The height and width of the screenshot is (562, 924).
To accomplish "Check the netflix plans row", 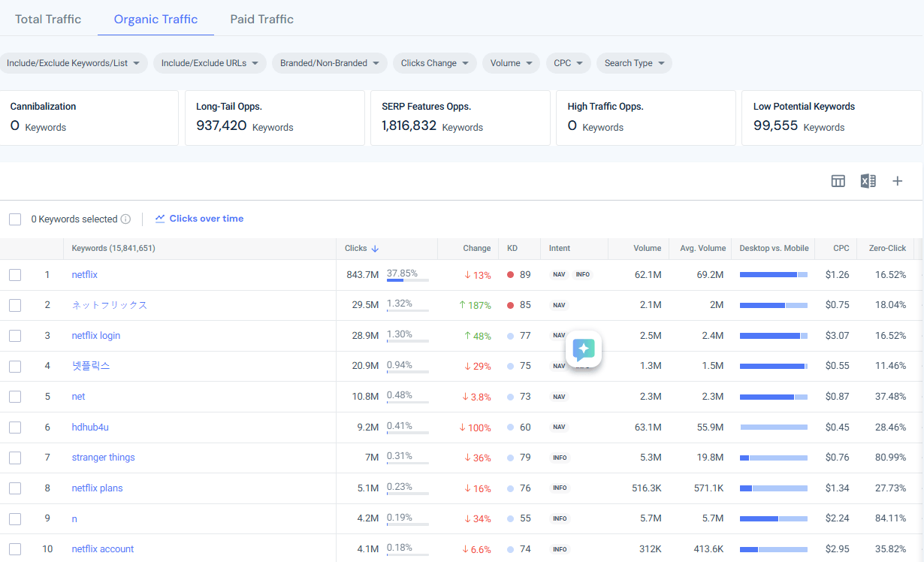I will coord(15,488).
